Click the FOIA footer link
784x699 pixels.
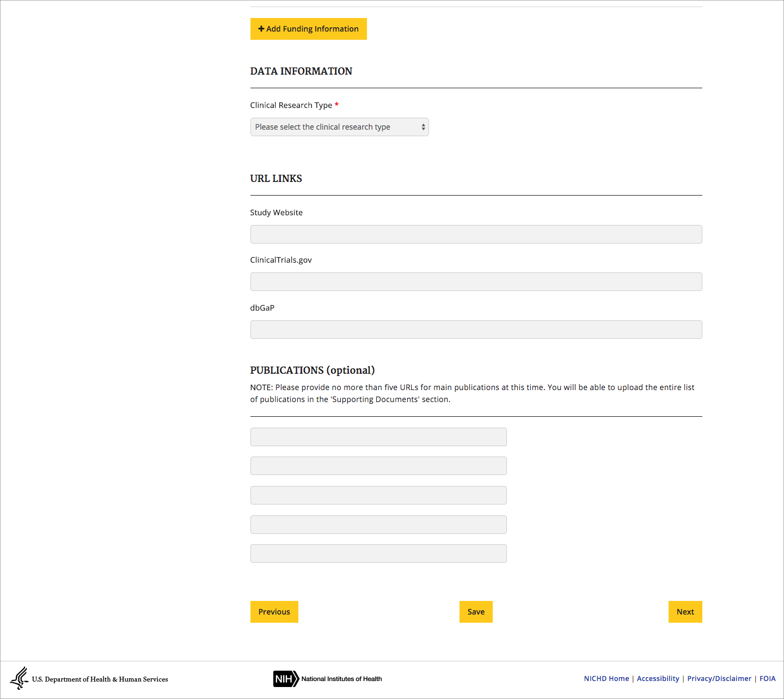[767, 678]
